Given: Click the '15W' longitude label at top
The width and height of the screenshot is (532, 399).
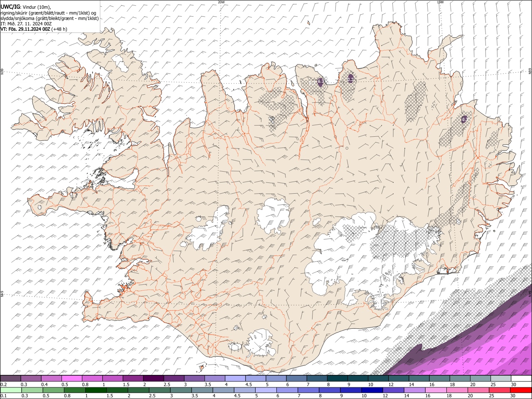Looking at the screenshot, I should [440, 2].
